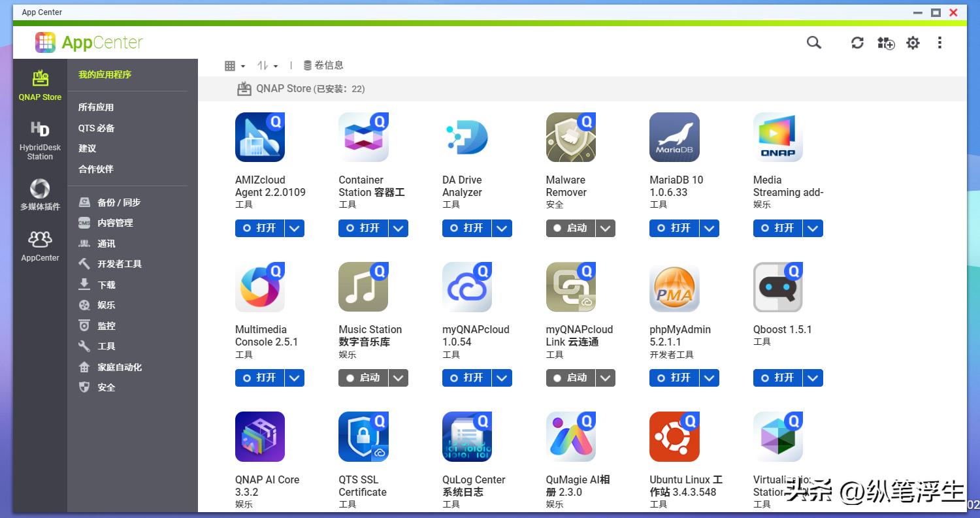The width and height of the screenshot is (980, 518).
Task: Open 家庭自动化 category
Action: pos(110,367)
